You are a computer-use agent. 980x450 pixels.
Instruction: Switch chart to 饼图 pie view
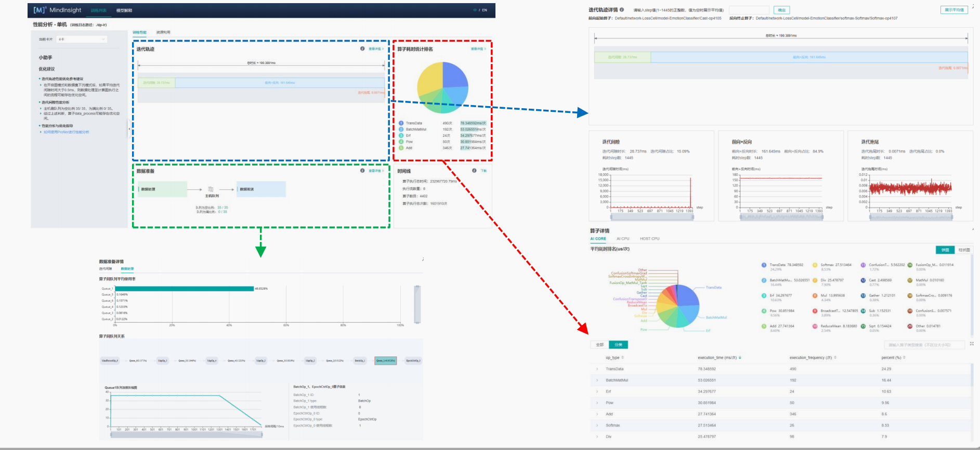tap(945, 250)
